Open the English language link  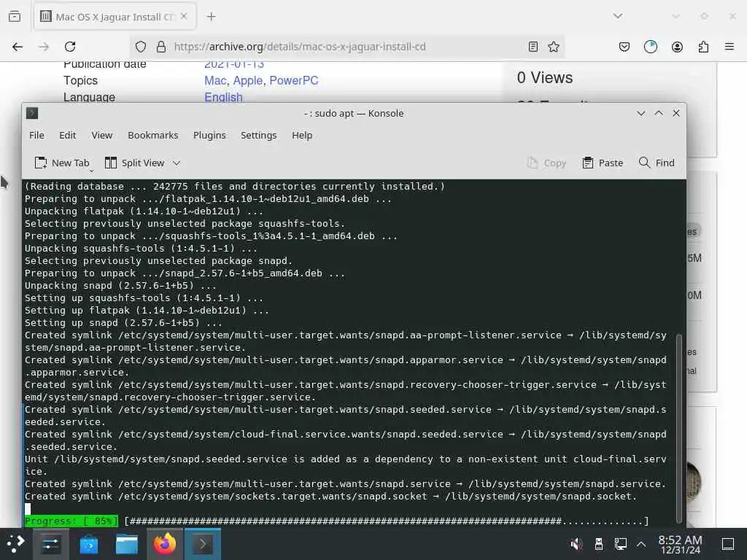coord(223,97)
